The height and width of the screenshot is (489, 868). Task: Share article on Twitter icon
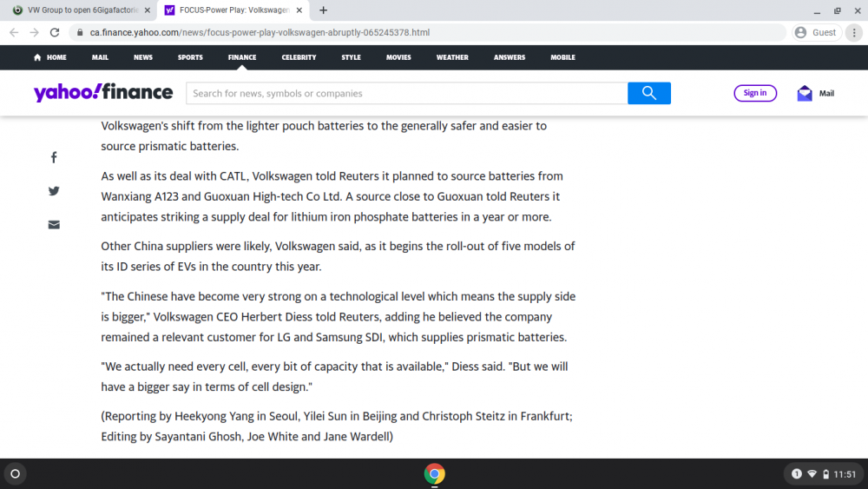tap(54, 191)
